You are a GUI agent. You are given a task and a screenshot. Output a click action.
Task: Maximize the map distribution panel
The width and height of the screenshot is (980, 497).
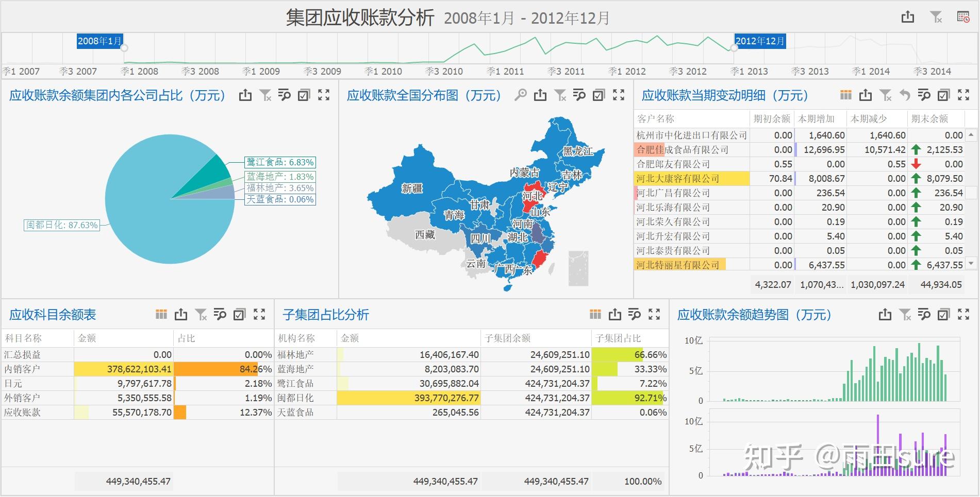(x=619, y=95)
